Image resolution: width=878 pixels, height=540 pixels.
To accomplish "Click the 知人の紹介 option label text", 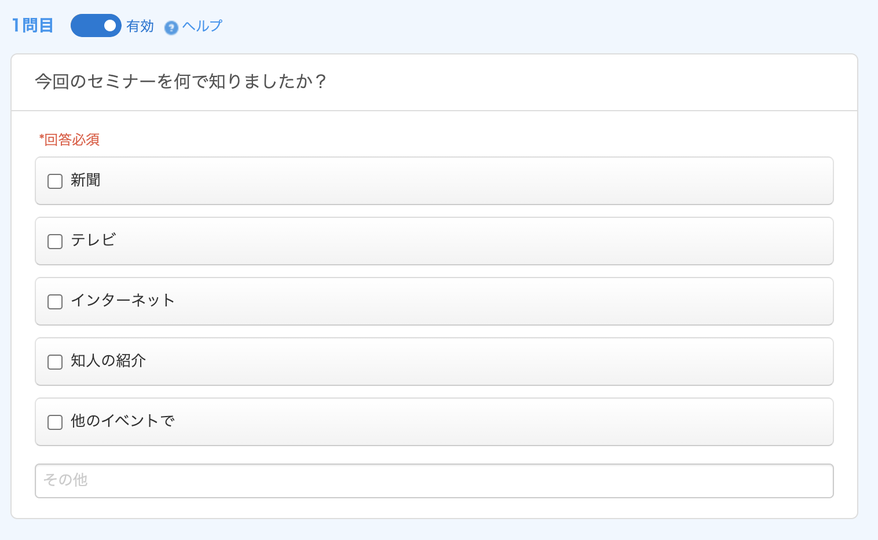I will (108, 361).
